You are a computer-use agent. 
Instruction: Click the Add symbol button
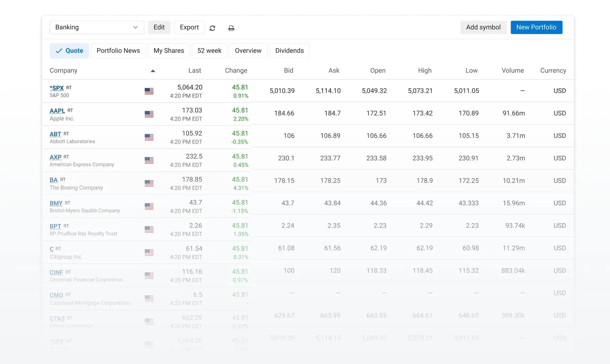[x=483, y=27]
